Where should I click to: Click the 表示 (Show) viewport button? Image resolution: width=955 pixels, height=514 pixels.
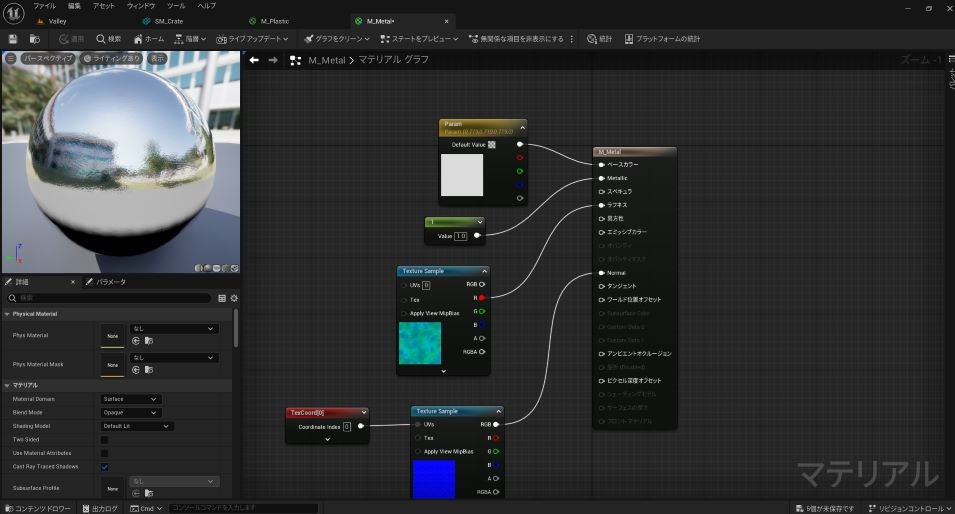(158, 58)
